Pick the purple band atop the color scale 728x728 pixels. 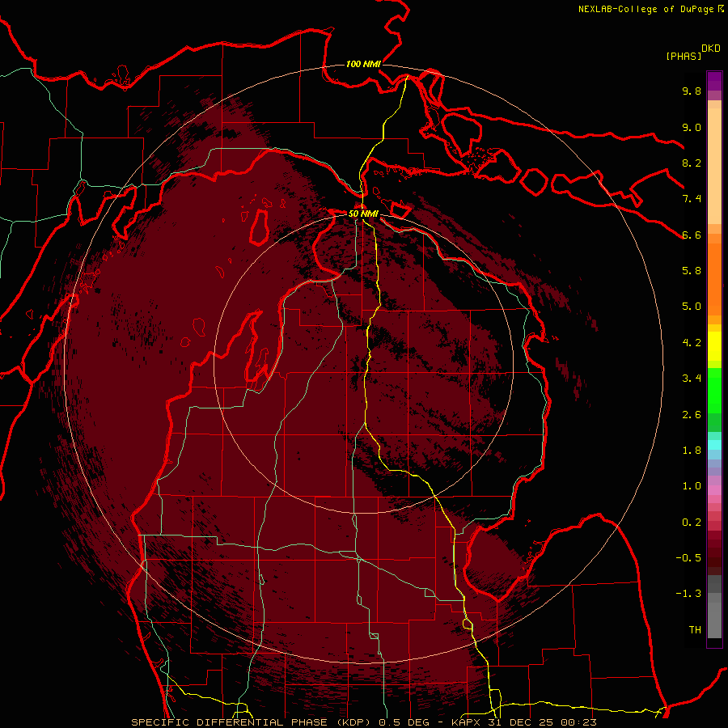[x=714, y=81]
